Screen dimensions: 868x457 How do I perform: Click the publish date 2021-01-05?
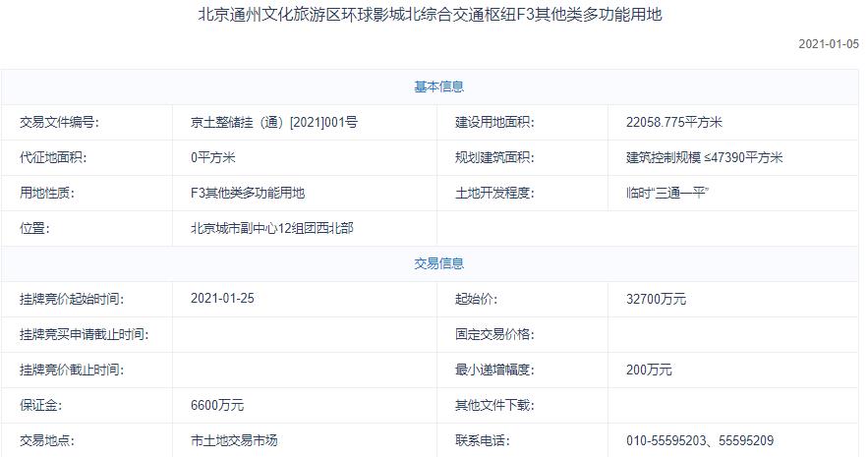[x=829, y=44]
